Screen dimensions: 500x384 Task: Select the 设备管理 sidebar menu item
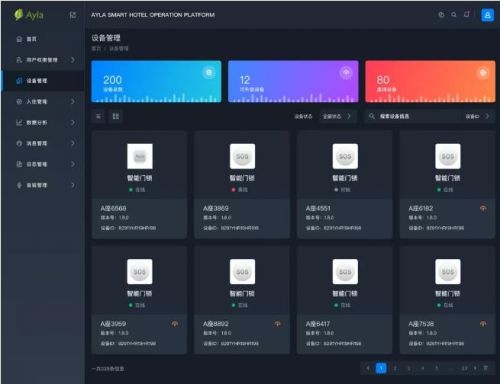[x=43, y=81]
